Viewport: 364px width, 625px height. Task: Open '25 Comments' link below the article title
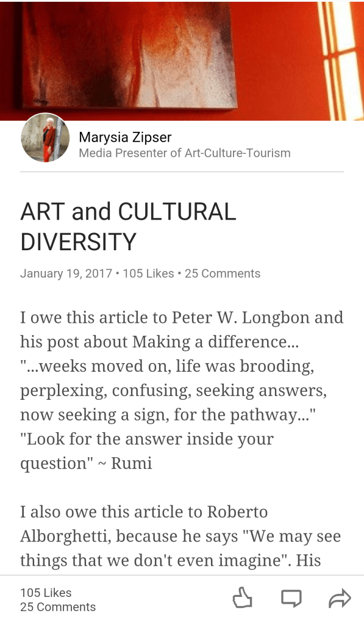pos(222,273)
